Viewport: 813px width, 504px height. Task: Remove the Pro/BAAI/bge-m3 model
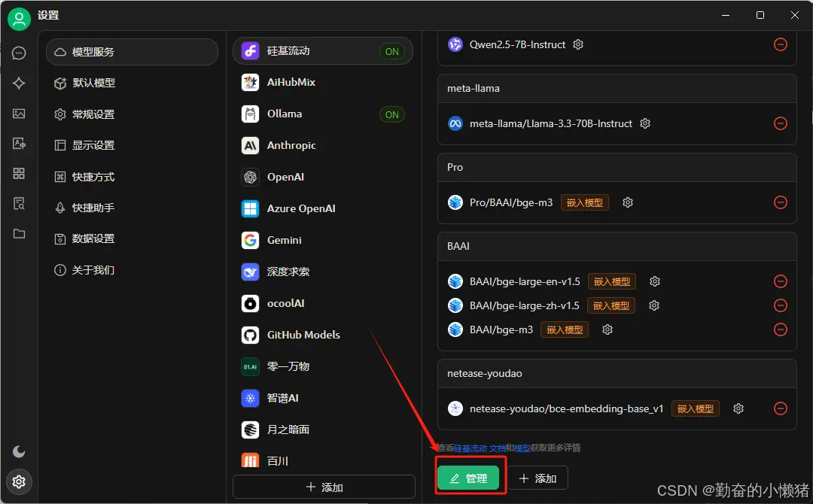click(781, 202)
